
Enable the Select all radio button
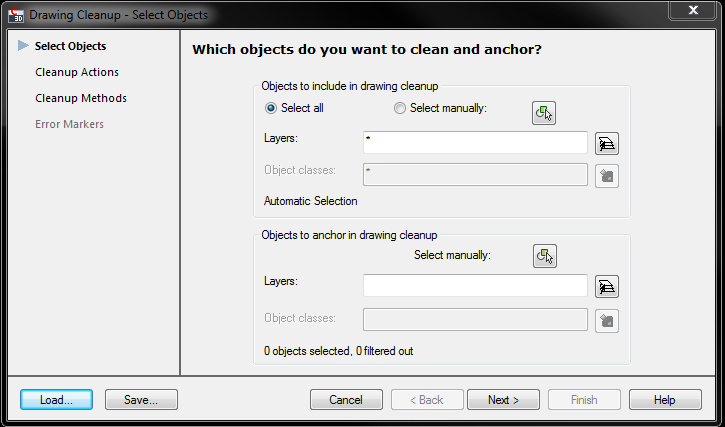pos(271,108)
